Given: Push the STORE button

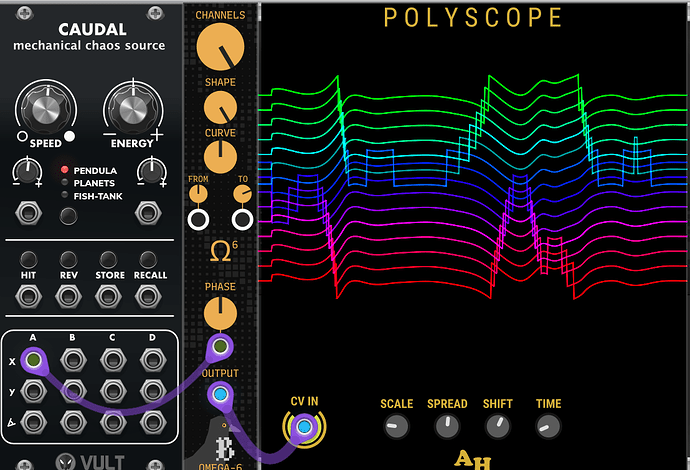Looking at the screenshot, I should [108, 260].
